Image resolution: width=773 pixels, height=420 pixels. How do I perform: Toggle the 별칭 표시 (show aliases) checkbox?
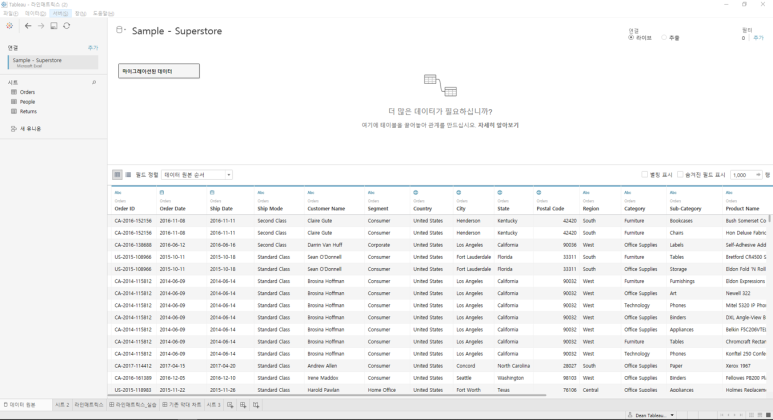tap(644, 175)
